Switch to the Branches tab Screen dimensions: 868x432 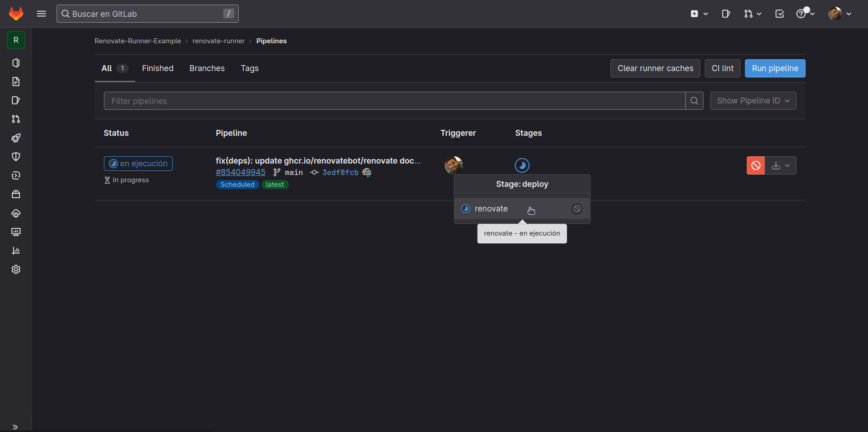point(207,68)
